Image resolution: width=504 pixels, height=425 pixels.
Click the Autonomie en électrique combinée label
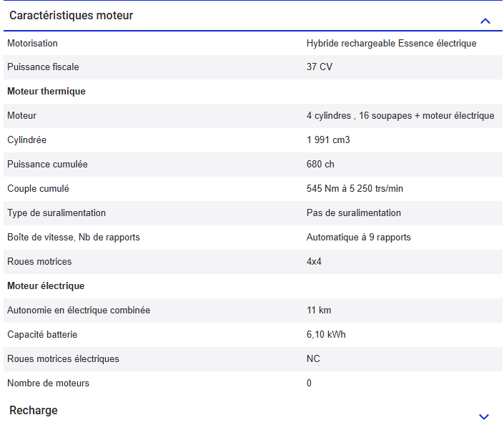pyautogui.click(x=79, y=310)
